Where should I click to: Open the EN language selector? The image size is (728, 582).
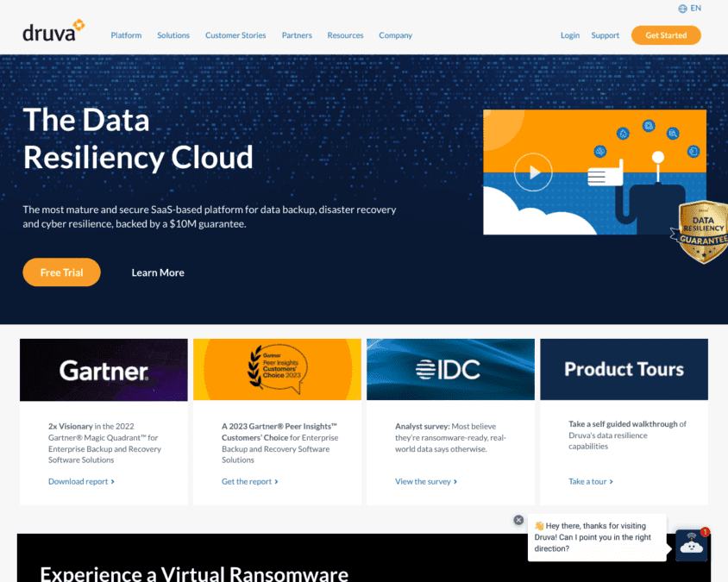coord(689,9)
